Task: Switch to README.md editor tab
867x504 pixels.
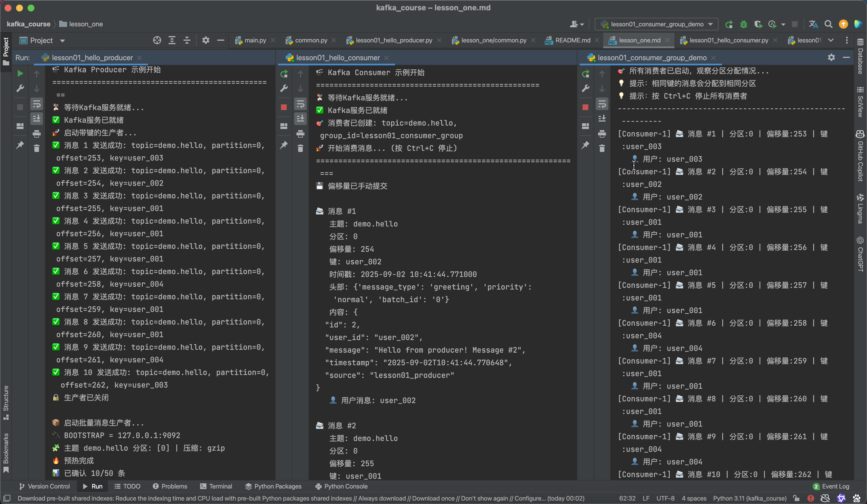Action: (x=572, y=40)
